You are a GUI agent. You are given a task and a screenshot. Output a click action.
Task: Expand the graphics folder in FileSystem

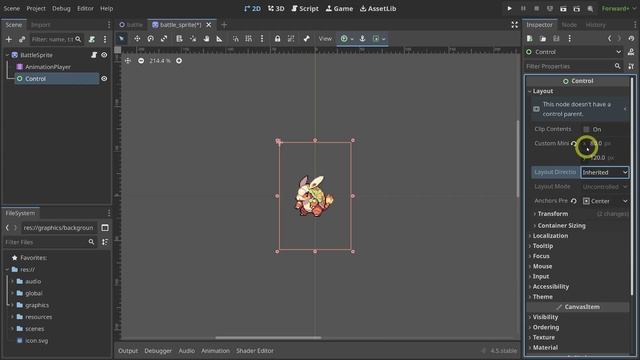tap(12, 305)
